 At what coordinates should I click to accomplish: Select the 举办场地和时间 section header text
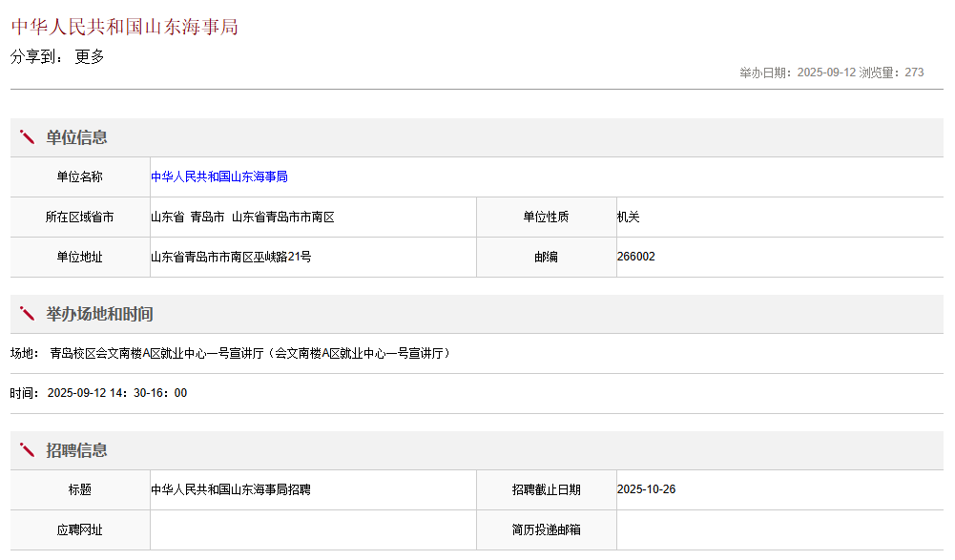pos(99,314)
